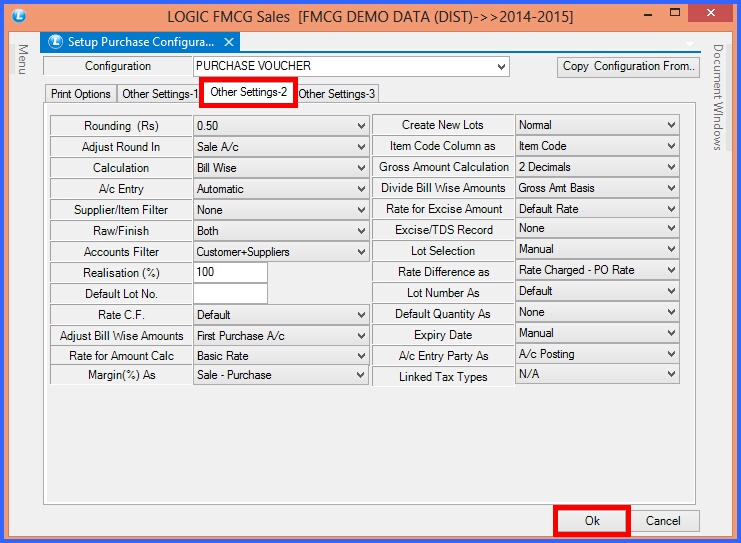The image size is (741, 543).
Task: Open the Configuration PURCHASE VOUCHER dropdown
Action: click(x=351, y=66)
